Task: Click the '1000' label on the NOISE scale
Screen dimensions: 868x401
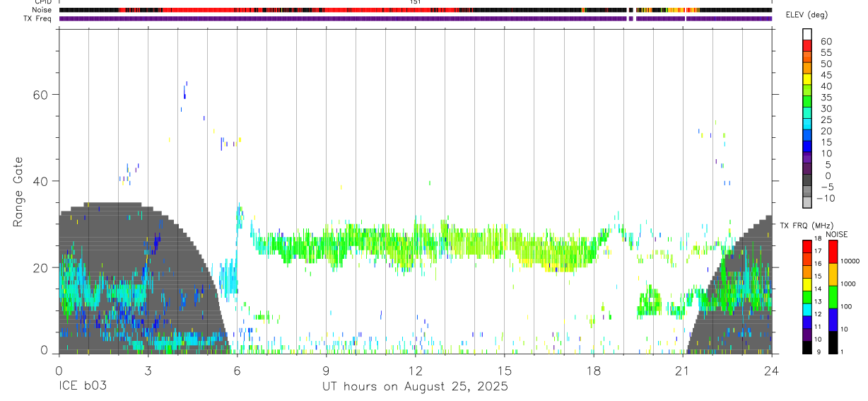Action: point(848,284)
